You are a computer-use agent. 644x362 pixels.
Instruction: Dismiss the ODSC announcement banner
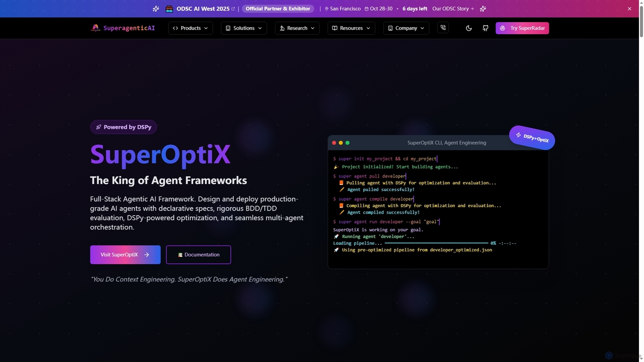(629, 9)
